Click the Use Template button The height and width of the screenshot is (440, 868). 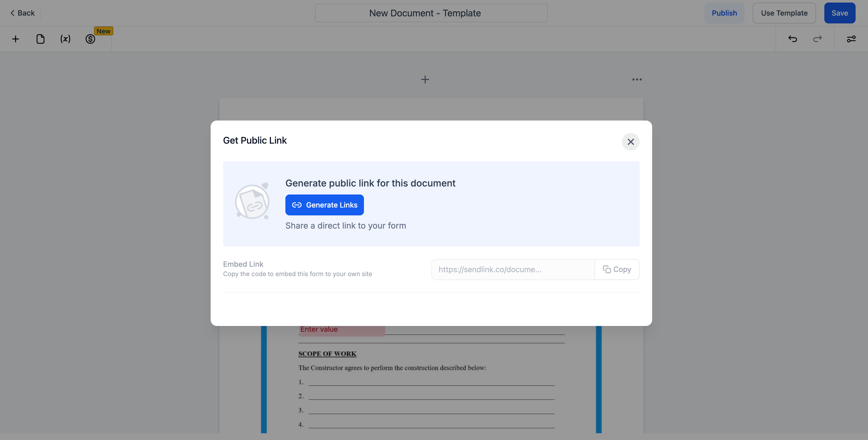pos(784,13)
